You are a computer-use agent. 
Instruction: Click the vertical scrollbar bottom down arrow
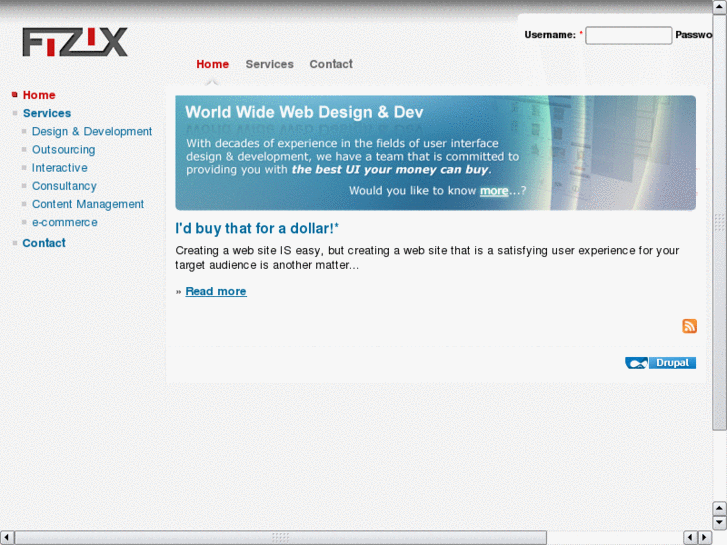(720, 523)
